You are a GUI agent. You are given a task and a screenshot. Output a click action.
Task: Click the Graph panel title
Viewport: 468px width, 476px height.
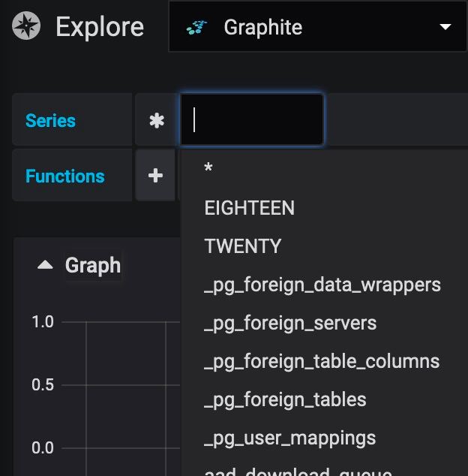93,266
